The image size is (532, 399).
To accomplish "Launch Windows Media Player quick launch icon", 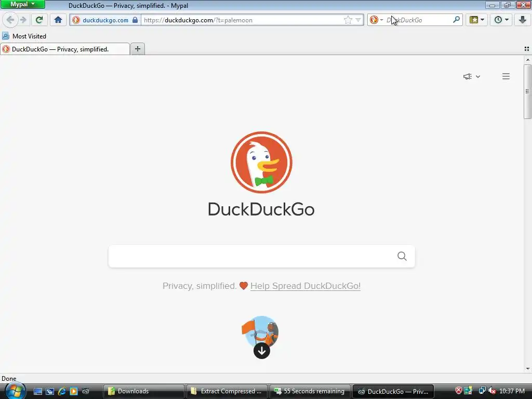I will [74, 391].
